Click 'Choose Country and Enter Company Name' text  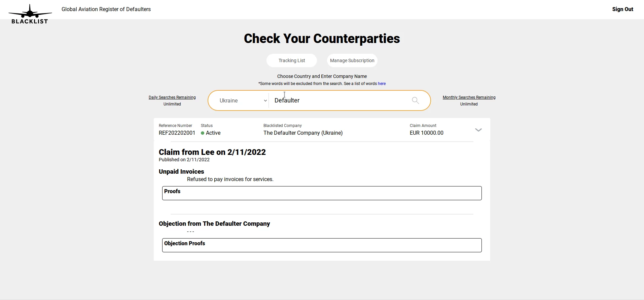tap(322, 76)
